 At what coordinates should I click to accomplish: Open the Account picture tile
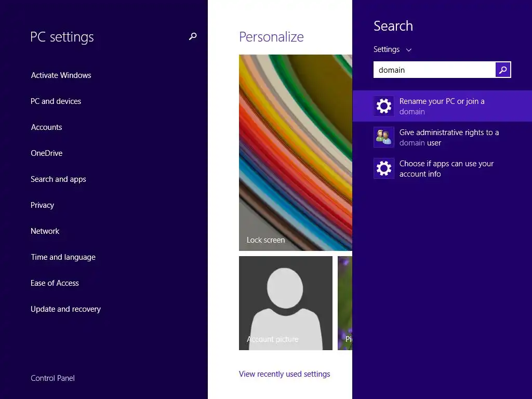286,303
